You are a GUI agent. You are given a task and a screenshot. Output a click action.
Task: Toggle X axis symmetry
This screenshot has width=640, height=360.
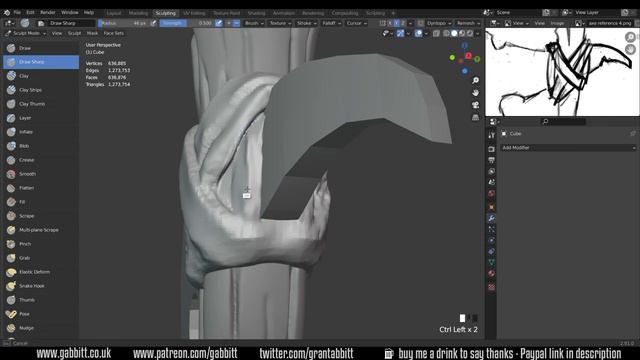pos(390,23)
